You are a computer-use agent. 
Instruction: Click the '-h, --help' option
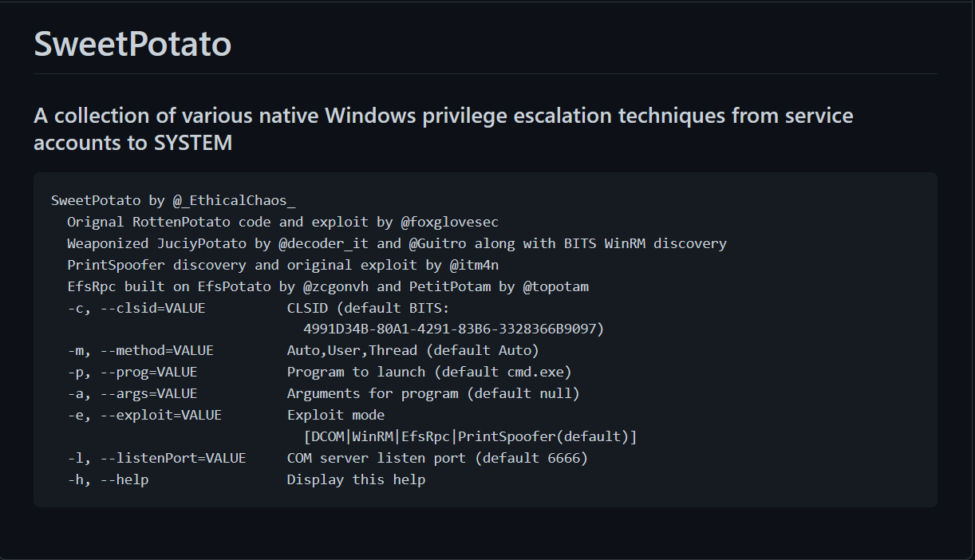click(108, 479)
